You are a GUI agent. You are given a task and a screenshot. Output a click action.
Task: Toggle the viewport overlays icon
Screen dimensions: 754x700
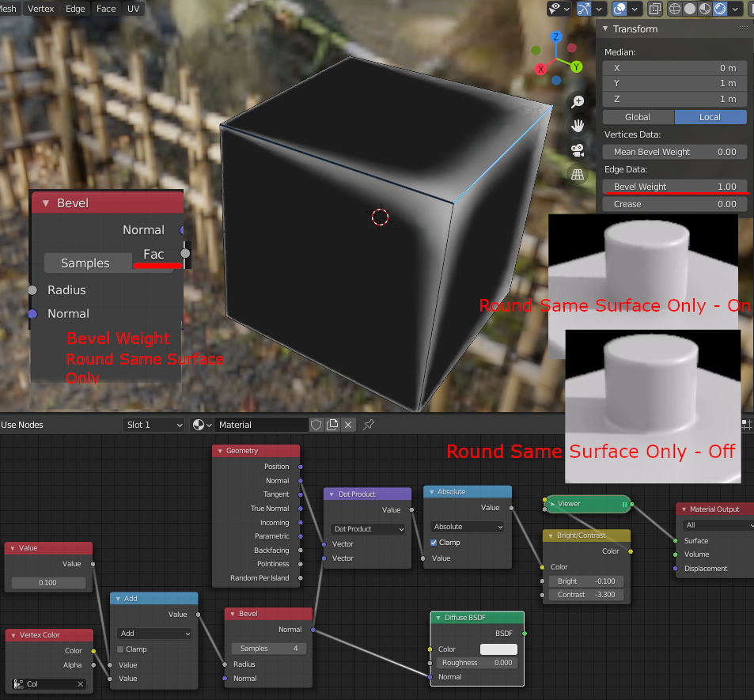[619, 9]
